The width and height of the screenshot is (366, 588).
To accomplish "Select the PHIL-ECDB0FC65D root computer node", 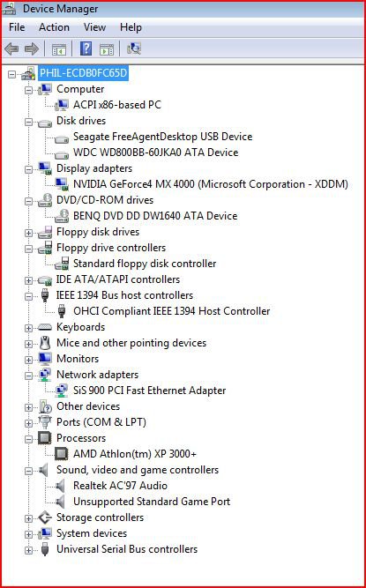I will pos(83,73).
